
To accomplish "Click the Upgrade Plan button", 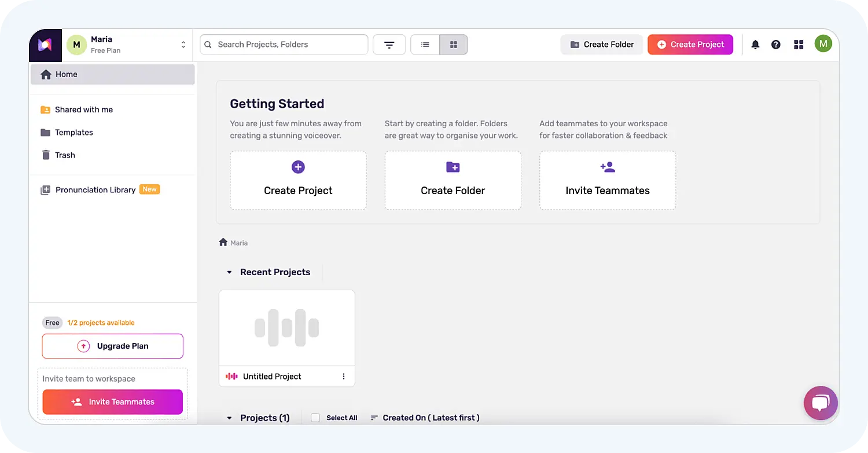I will click(113, 346).
